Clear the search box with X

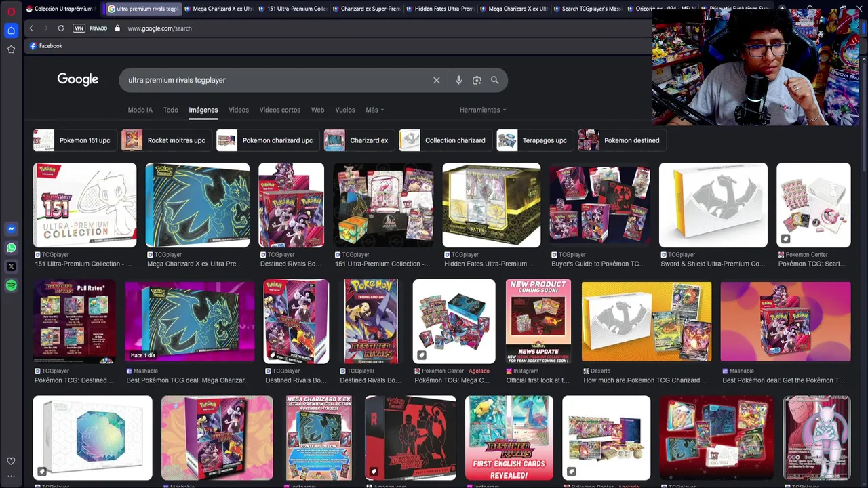[x=437, y=80]
